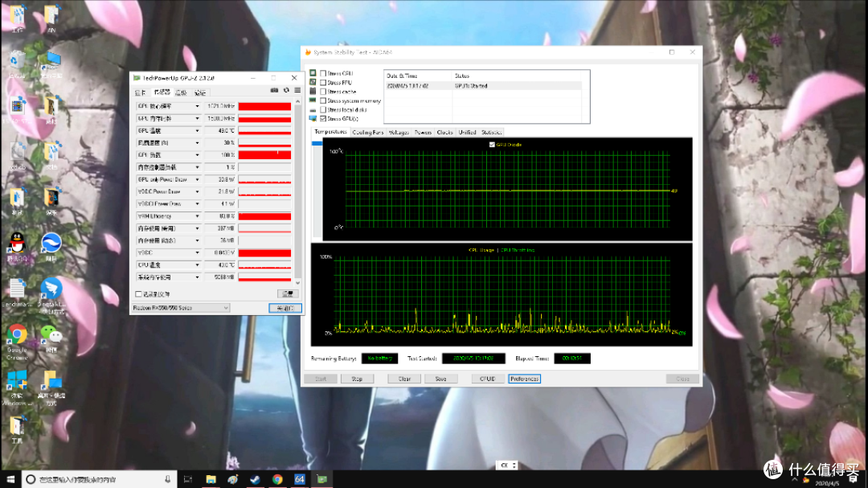Expand the VRM Efficiency dropdown
Viewport: 868px width, 488px height.
[x=197, y=216]
